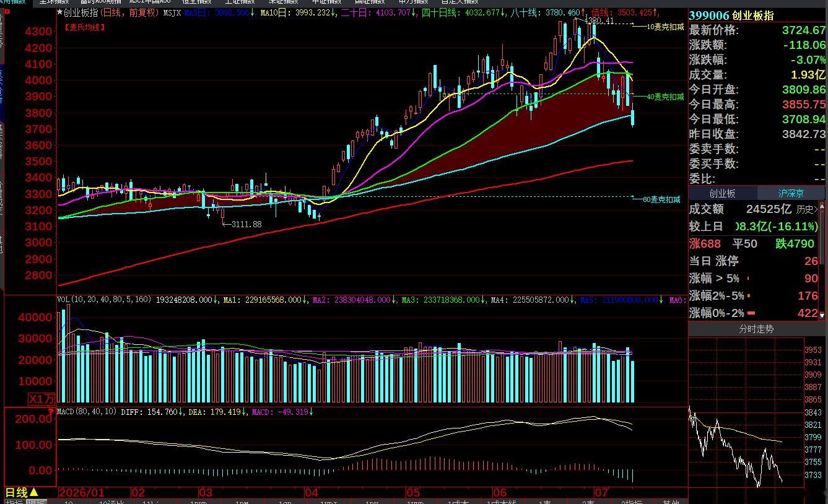
Task: Click the 最新价格 value 3724.67
Action: pyautogui.click(x=804, y=30)
